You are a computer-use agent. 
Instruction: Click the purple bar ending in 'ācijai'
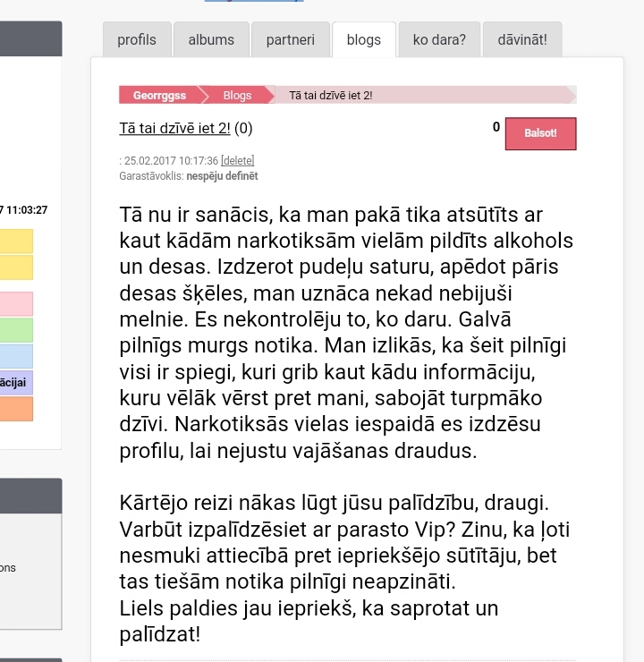16,383
